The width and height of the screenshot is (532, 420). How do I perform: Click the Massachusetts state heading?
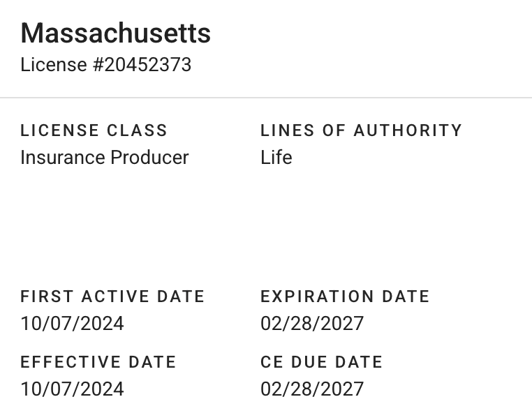click(x=115, y=33)
